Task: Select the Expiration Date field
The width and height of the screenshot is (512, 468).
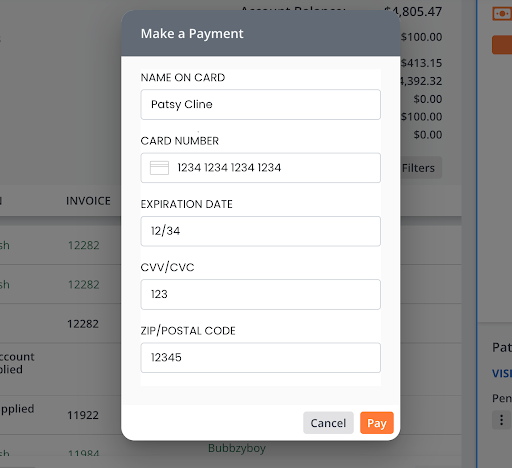Action: click(260, 231)
